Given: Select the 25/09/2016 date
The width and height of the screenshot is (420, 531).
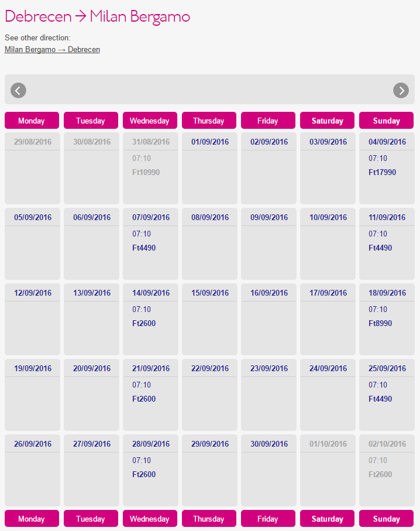Looking at the screenshot, I should pos(387,368).
